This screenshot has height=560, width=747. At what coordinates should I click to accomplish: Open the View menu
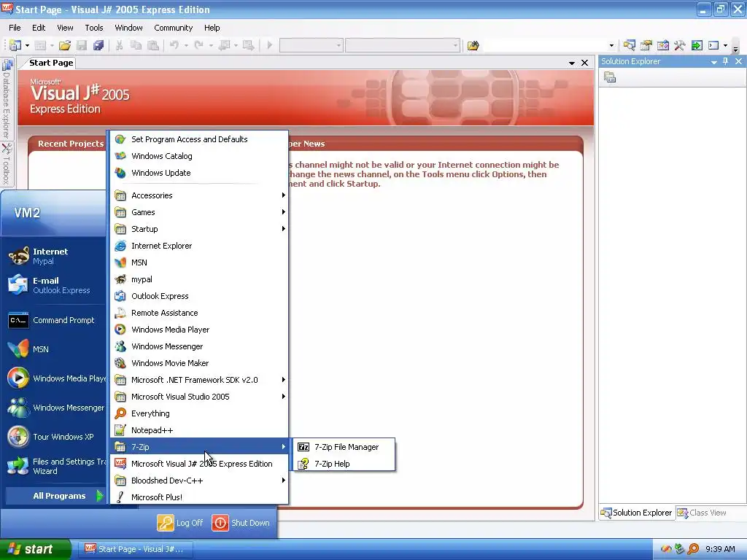pyautogui.click(x=65, y=28)
